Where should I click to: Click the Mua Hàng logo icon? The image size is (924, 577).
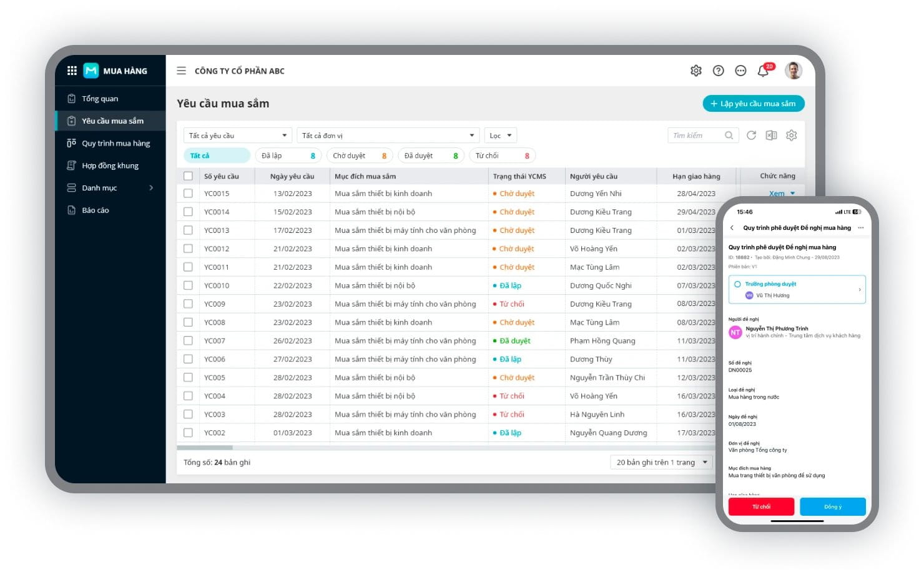coord(91,71)
